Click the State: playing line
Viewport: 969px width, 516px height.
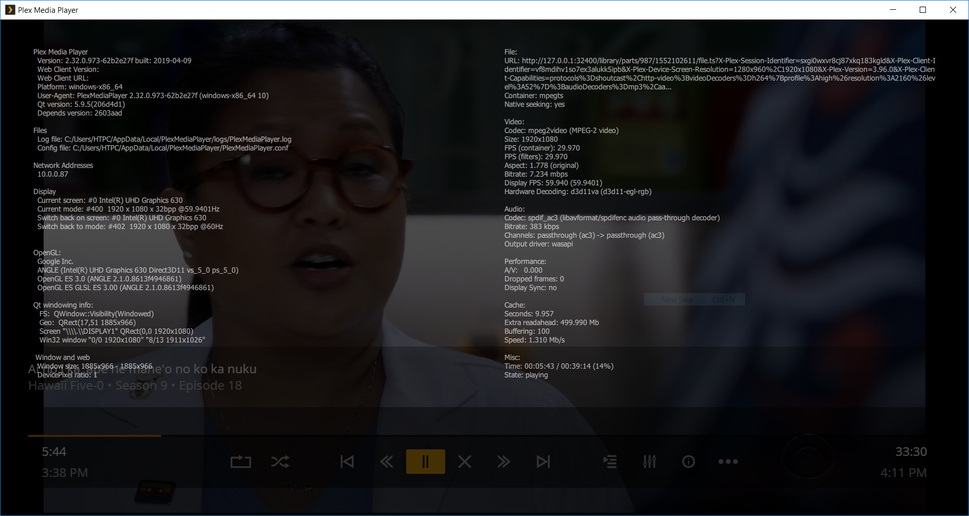526,375
